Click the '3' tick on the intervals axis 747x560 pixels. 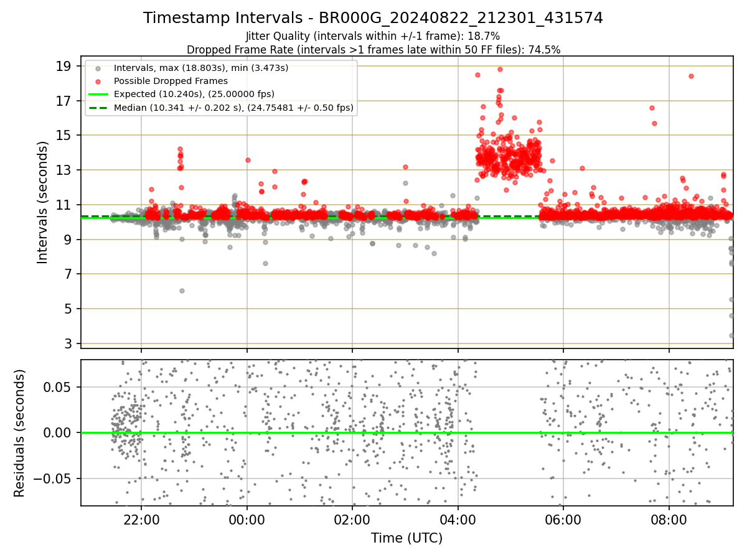coord(68,343)
